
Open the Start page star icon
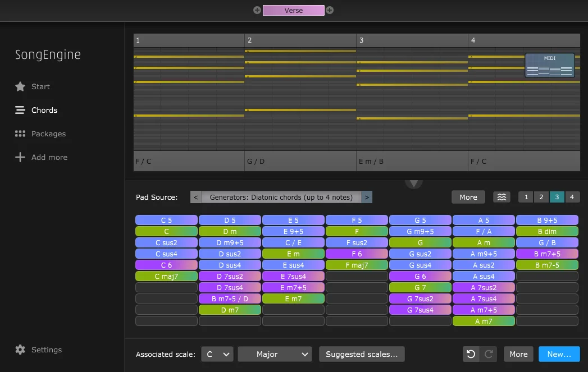click(20, 86)
